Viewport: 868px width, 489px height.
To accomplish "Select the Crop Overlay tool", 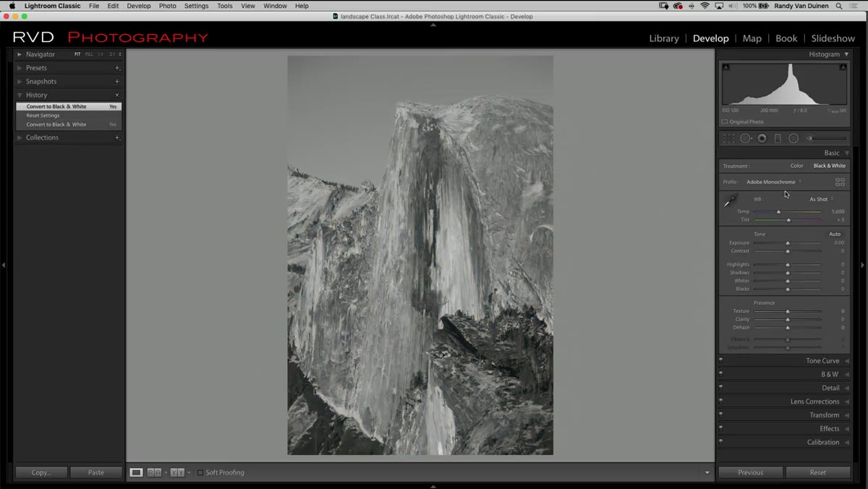I will tap(729, 138).
